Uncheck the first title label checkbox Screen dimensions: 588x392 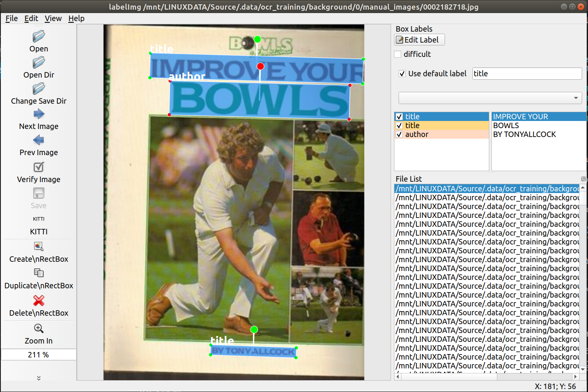click(x=399, y=116)
